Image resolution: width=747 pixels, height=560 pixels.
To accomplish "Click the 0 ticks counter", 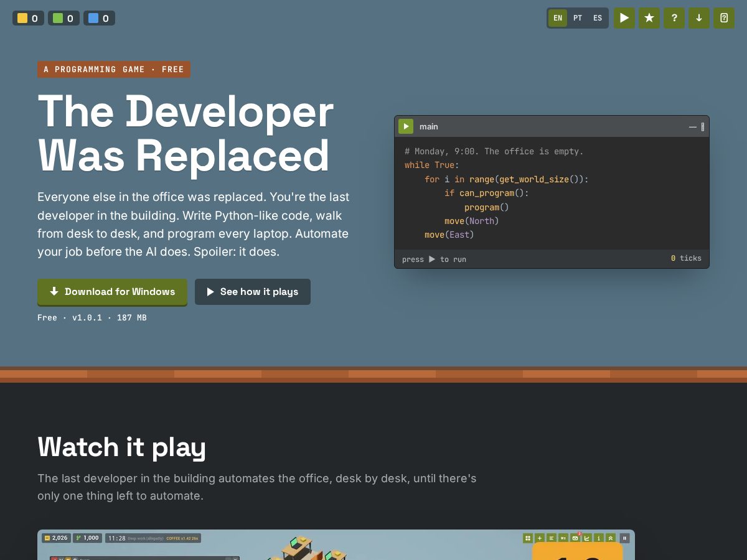I will point(686,258).
